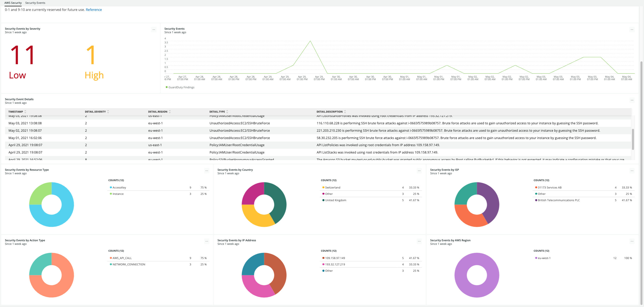The image size is (644, 307).
Task: Switch to the Security Events tab
Action: pyautogui.click(x=35, y=3)
